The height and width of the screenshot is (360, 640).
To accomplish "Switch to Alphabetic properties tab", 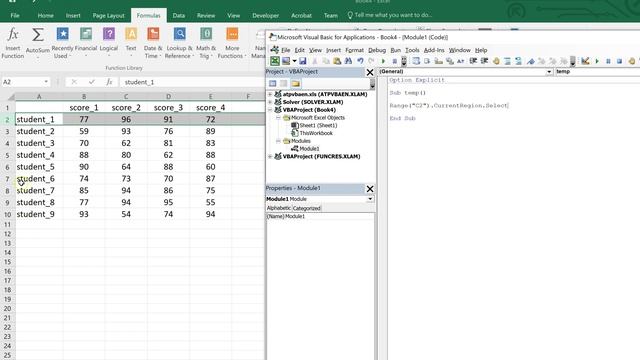I will (279, 208).
